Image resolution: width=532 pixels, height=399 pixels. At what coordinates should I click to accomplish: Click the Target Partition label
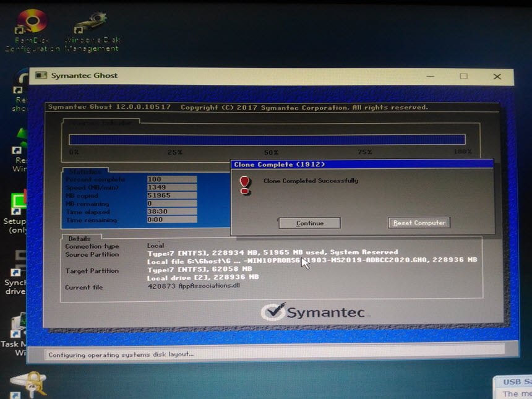(x=92, y=271)
